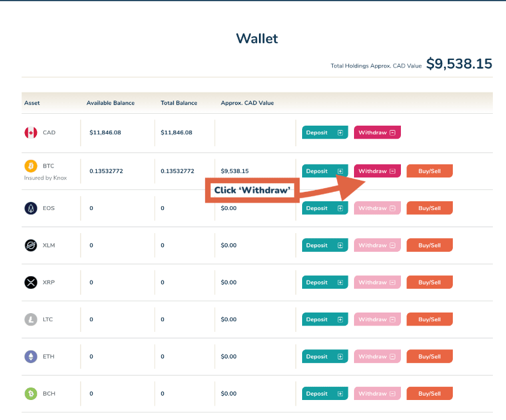Click the Ethereum asset icon
Screen dimensions: 506x420
point(30,356)
